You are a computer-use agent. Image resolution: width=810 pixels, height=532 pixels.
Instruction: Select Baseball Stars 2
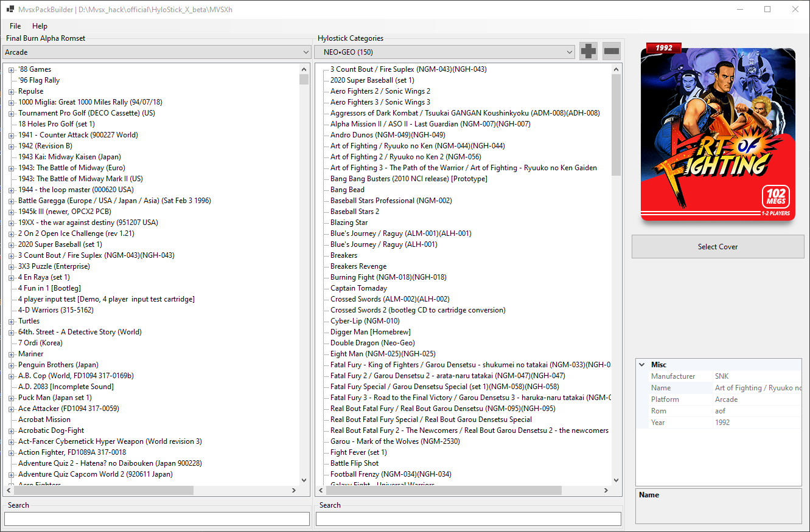[355, 212]
